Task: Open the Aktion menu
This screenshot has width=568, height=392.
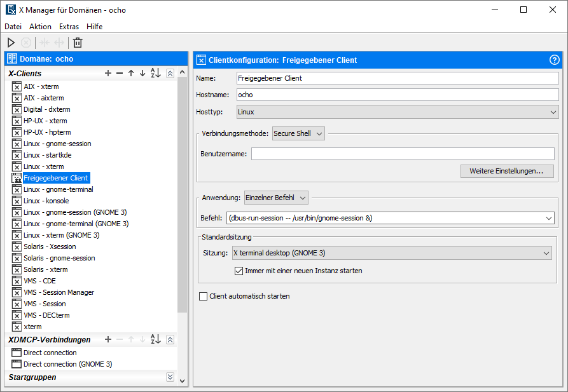Action: pos(40,27)
